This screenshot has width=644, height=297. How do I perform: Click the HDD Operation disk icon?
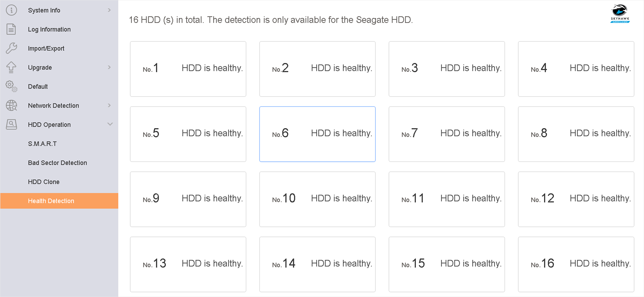point(12,125)
